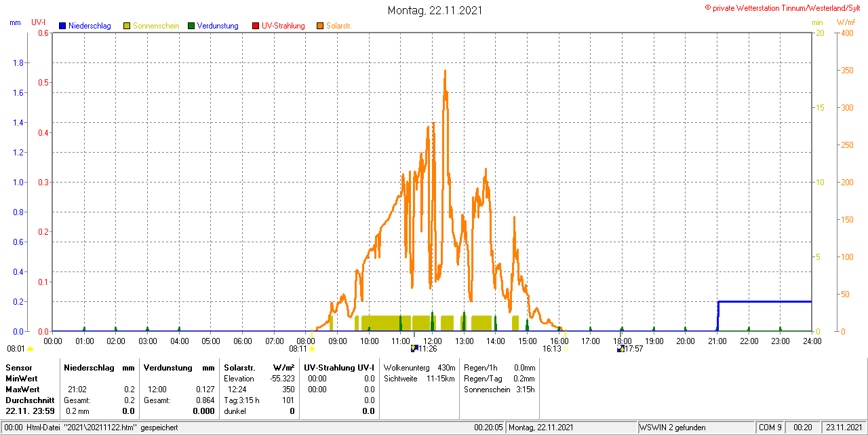Click the sun icon next to 08:11
The width and height of the screenshot is (868, 435).
[x=312, y=349]
